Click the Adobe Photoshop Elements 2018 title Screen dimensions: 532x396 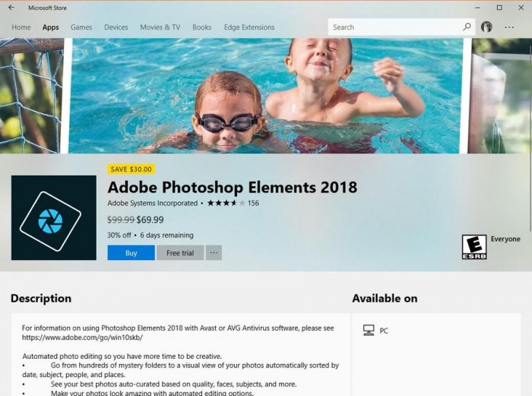coord(233,187)
